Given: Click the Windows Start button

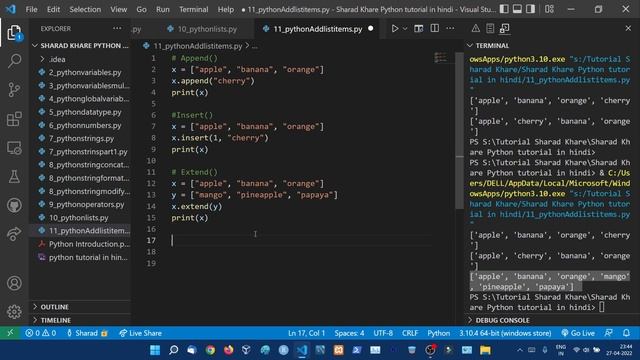Looking at the screenshot, I should 155,350.
